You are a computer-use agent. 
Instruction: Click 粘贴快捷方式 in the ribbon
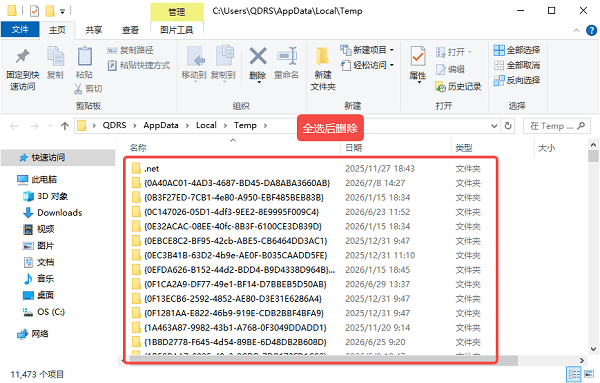tap(139, 65)
